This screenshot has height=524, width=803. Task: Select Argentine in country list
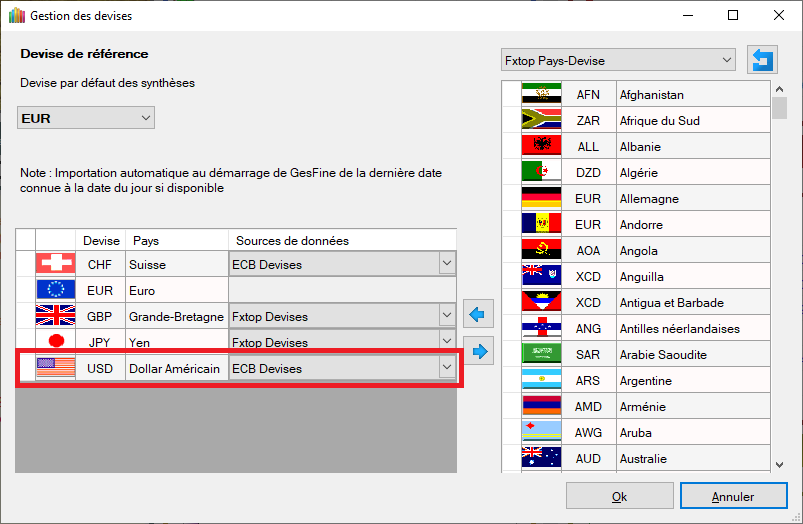[x=693, y=380]
